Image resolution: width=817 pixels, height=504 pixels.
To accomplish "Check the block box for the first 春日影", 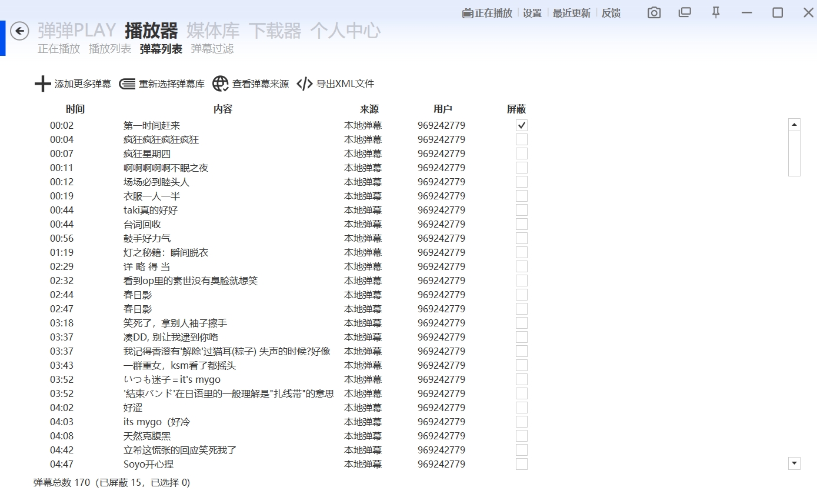I will (521, 294).
